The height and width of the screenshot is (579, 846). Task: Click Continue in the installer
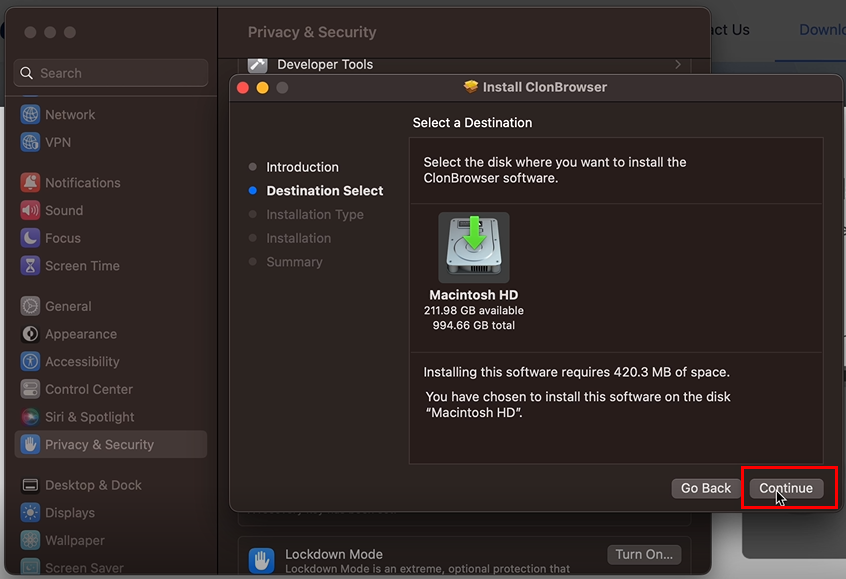[786, 488]
